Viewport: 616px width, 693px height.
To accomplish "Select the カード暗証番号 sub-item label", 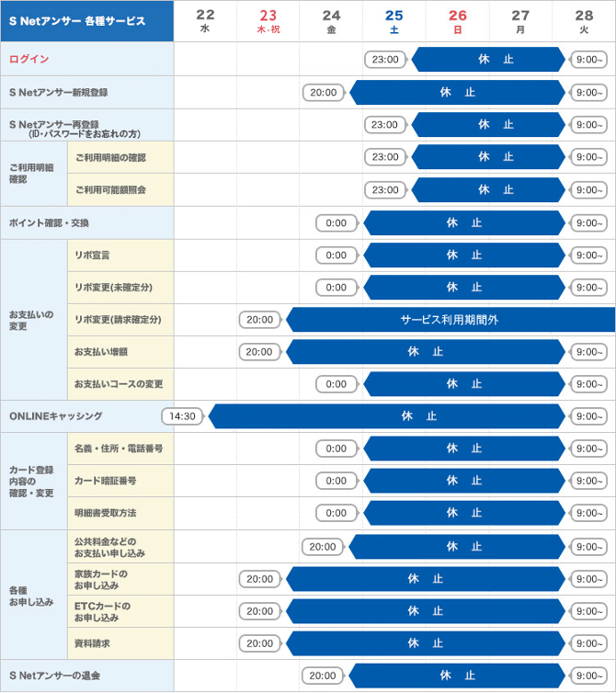I will [x=105, y=480].
